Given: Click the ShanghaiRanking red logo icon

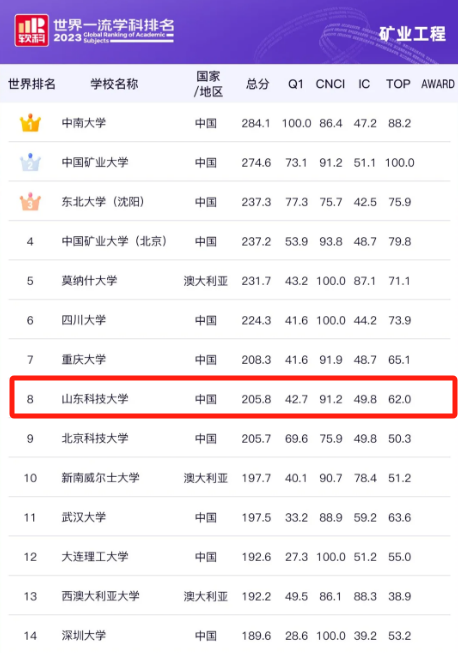Looking at the screenshot, I should coord(32,30).
